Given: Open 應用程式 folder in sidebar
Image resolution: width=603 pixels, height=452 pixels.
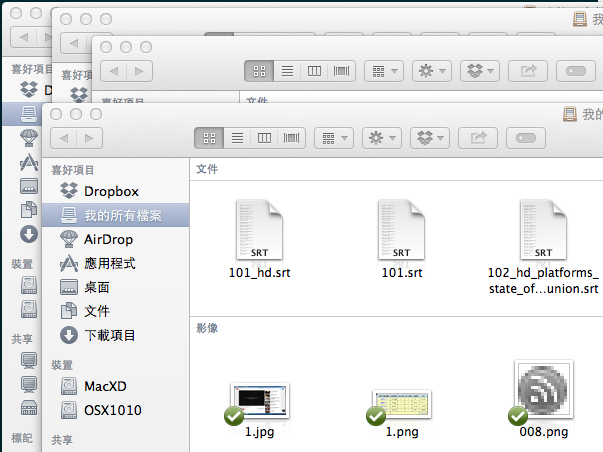Looking at the screenshot, I should tap(109, 263).
